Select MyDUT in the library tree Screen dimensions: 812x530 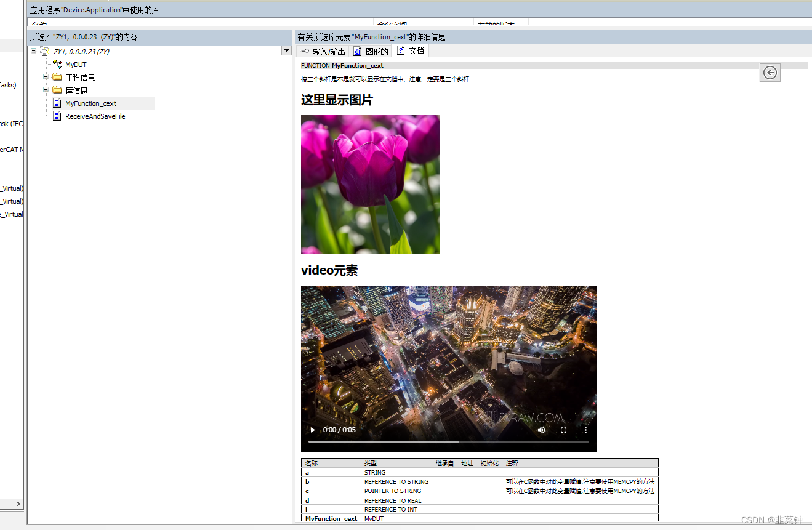click(x=76, y=65)
